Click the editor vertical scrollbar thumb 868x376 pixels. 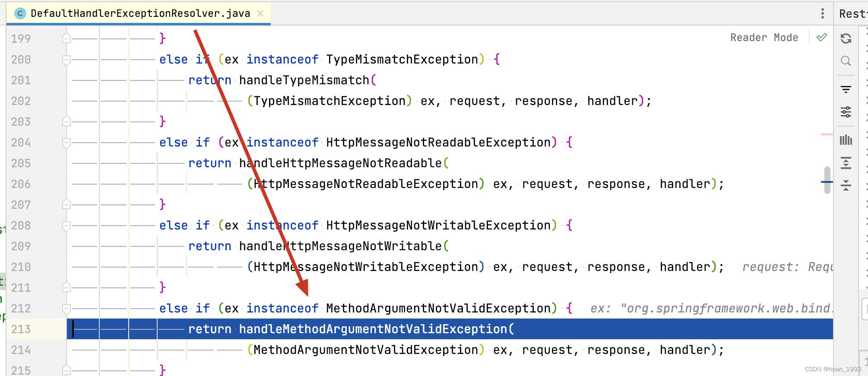click(827, 180)
